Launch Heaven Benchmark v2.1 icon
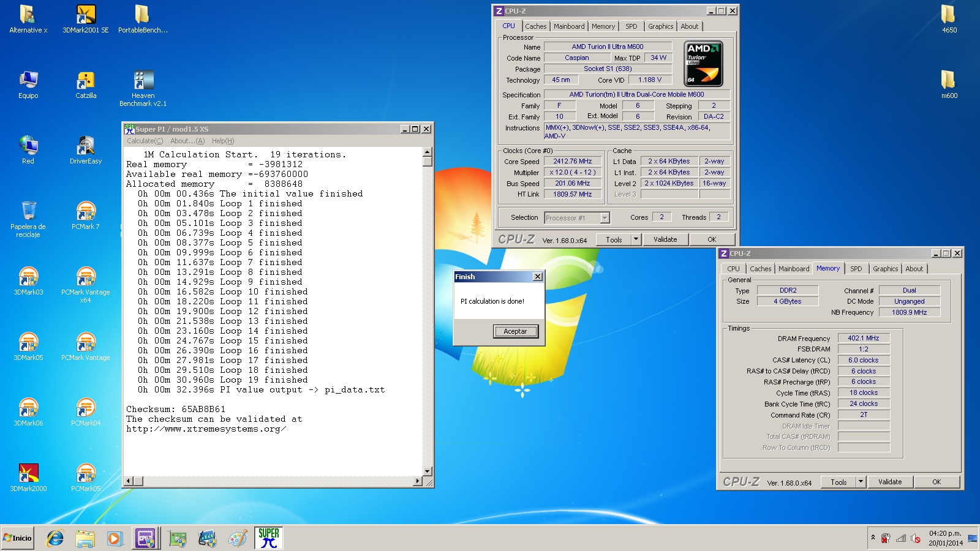This screenshot has height=551, width=980. (143, 89)
